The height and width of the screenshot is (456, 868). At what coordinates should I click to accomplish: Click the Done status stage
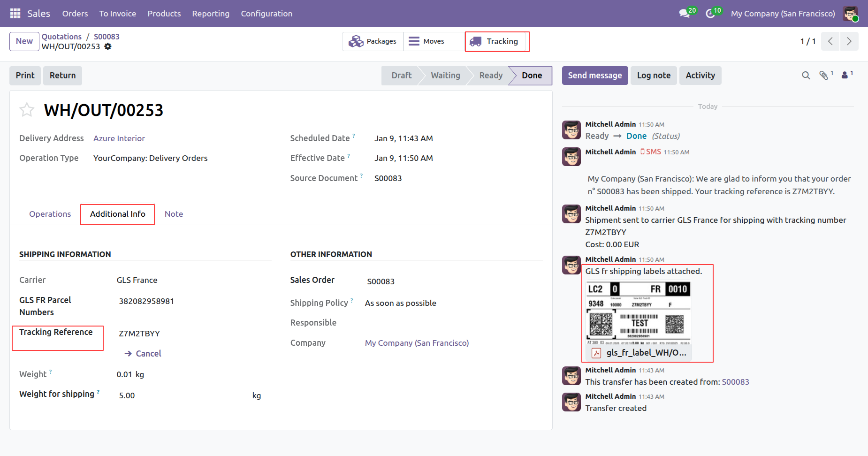(x=532, y=76)
